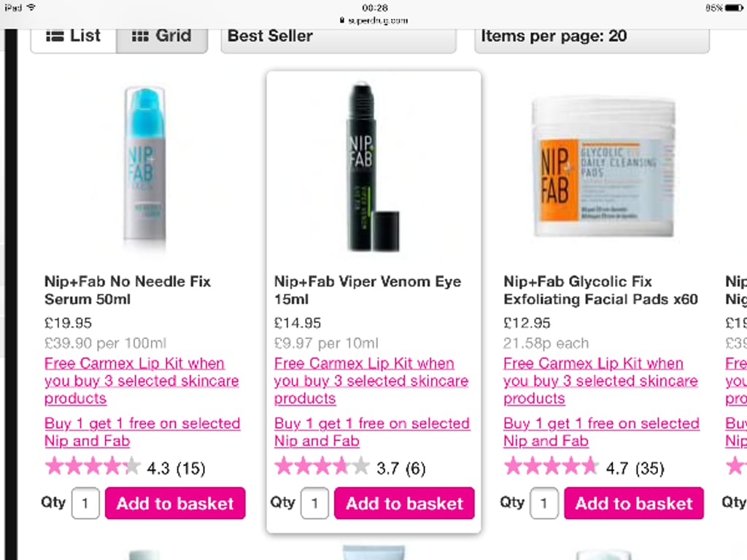Open Nip+Fab Glycolic Fix Exfoliating Facial Pads title
The image size is (747, 560).
[x=600, y=290]
